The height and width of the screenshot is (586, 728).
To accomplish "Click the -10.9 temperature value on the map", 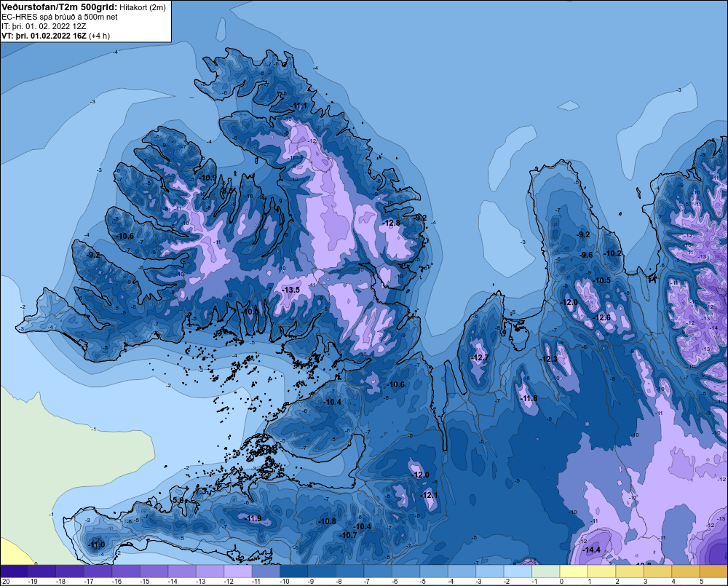I will tap(207, 178).
